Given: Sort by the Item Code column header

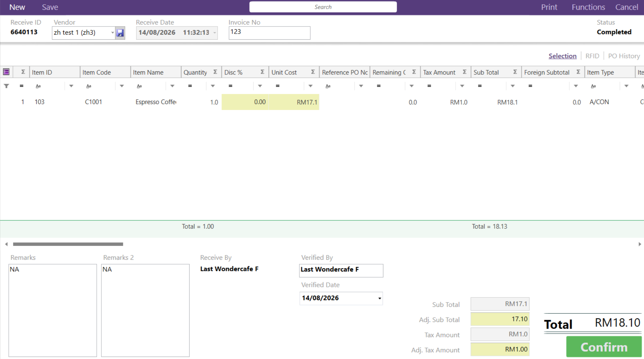Looking at the screenshot, I should tap(105, 72).
